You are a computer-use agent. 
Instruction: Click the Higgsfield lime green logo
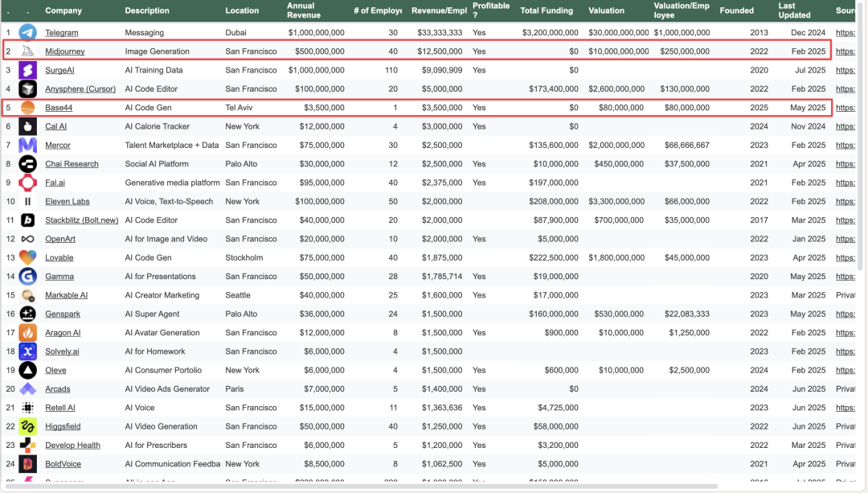tap(27, 426)
